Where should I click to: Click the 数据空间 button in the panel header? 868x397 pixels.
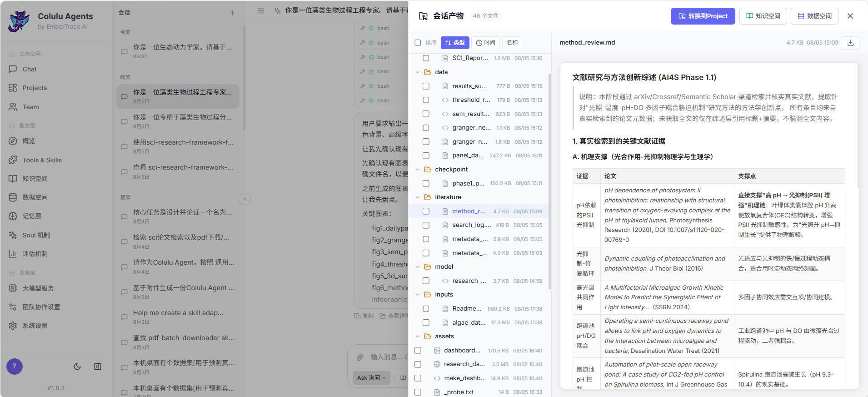(814, 16)
